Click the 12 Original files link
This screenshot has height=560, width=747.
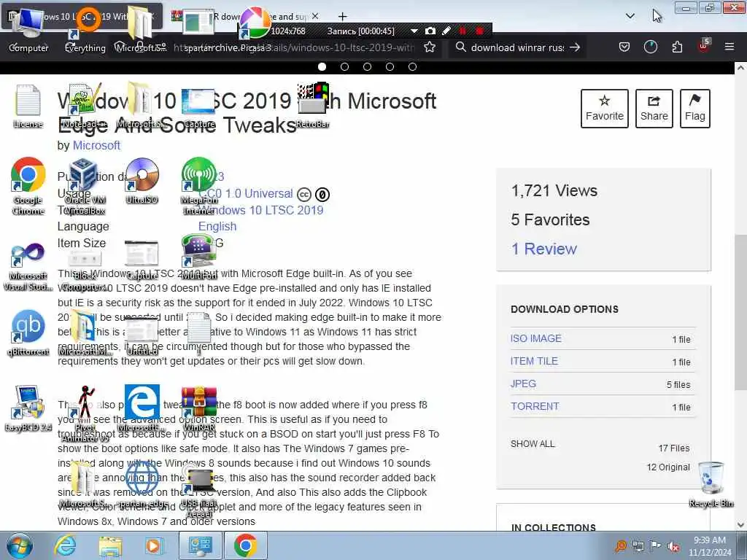point(668,467)
